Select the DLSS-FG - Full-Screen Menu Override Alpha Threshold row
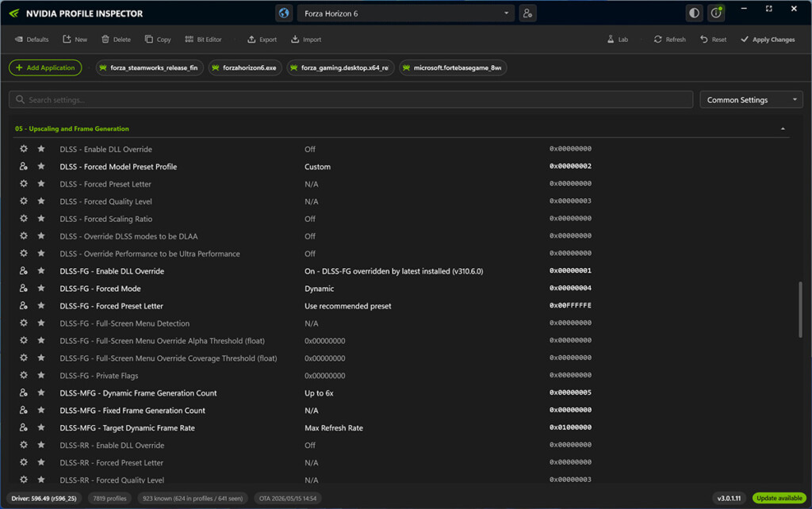 click(401, 341)
